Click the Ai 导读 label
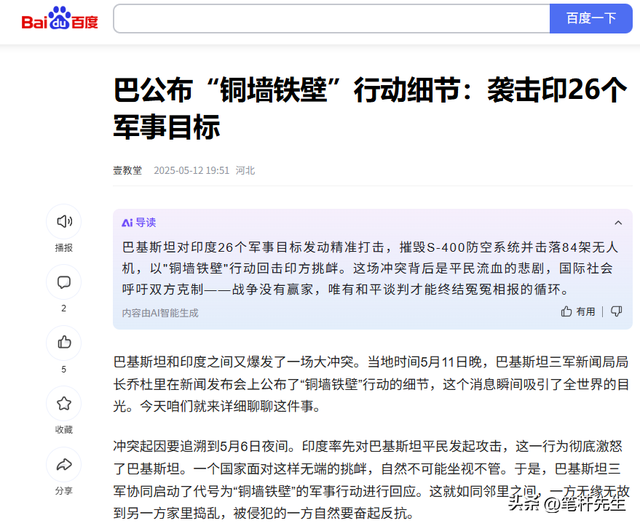The width and height of the screenshot is (640, 526). 139,222
